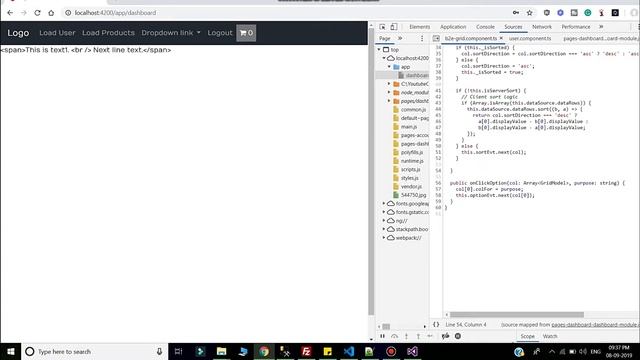Toggle deactivate breakpoints icon
Image resolution: width=640 pixels, height=360 pixels.
[446, 336]
